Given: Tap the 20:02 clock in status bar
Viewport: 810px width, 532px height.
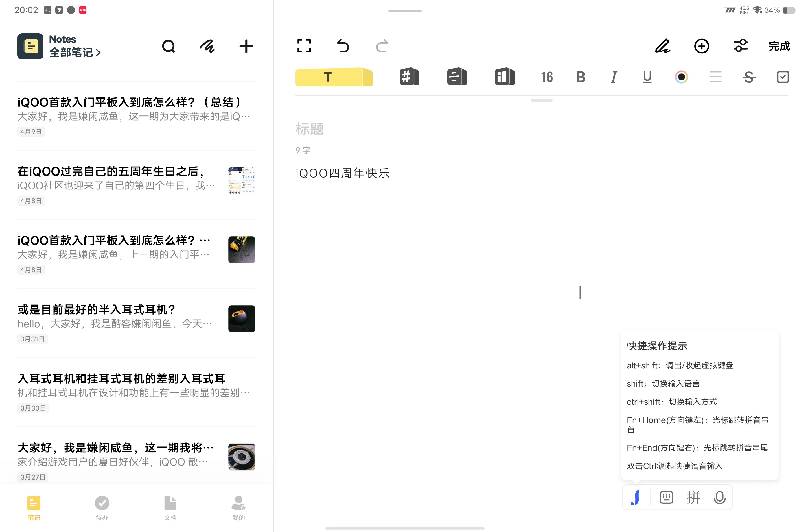Looking at the screenshot, I should pyautogui.click(x=26, y=10).
